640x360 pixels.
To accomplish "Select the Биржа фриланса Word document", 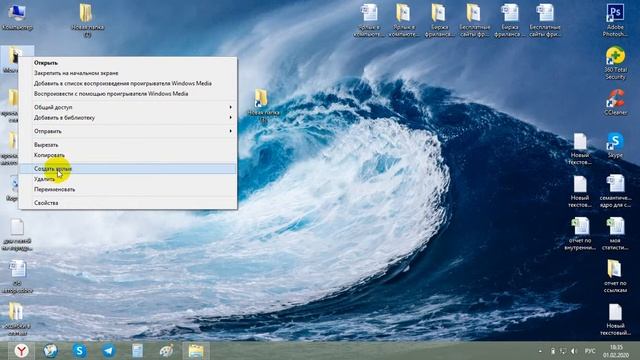I will point(509,20).
